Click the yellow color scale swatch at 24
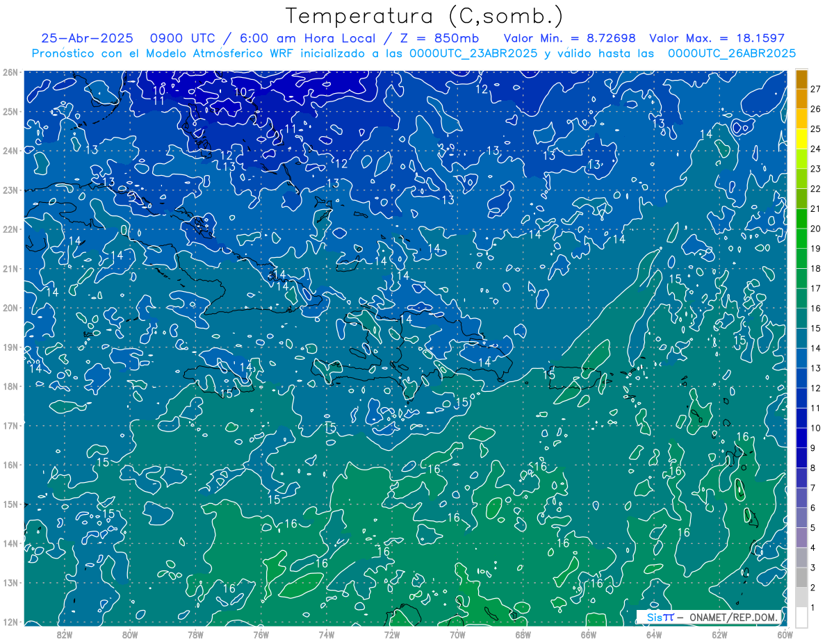The height and width of the screenshot is (644, 834). pos(802,139)
